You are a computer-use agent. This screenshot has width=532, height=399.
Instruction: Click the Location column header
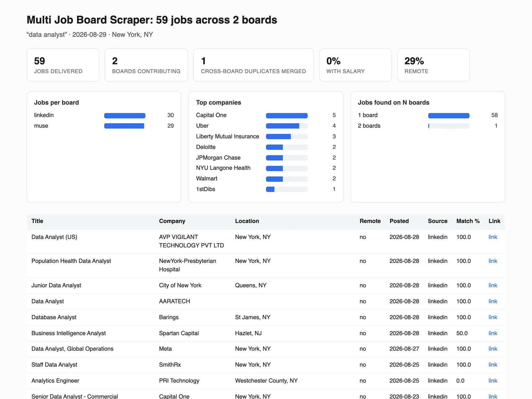click(247, 221)
